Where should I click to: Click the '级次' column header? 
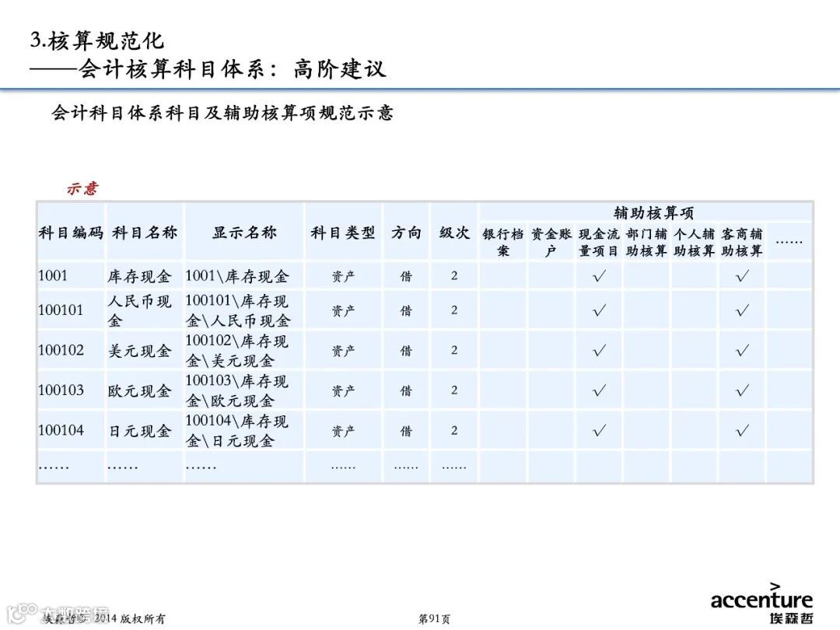tap(454, 233)
